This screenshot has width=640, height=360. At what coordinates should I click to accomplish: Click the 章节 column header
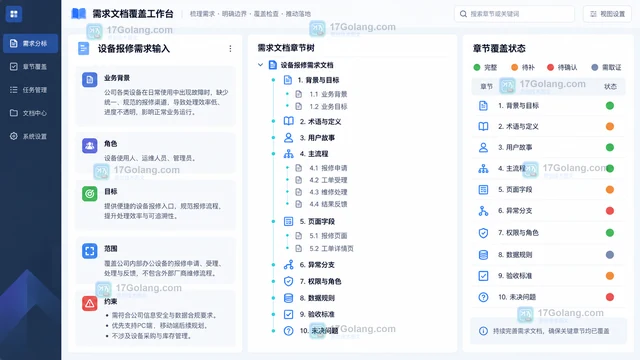[486, 87]
